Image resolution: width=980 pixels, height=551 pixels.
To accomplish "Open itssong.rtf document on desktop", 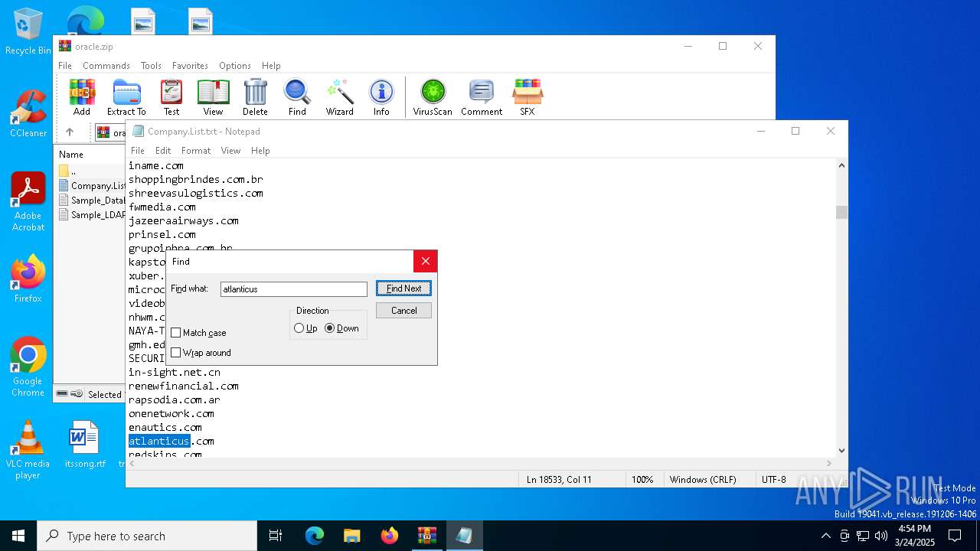I will 84,444.
